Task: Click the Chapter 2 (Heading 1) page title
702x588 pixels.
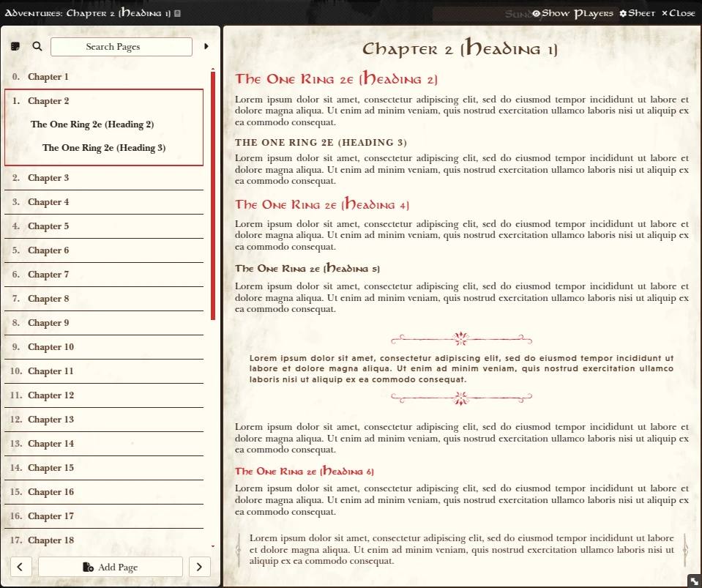Action: pos(460,48)
